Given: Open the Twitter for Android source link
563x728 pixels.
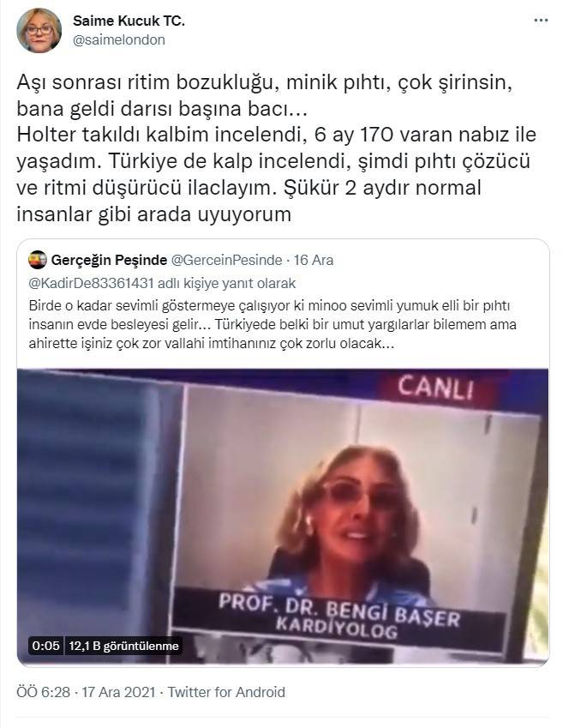Looking at the screenshot, I should [x=226, y=692].
